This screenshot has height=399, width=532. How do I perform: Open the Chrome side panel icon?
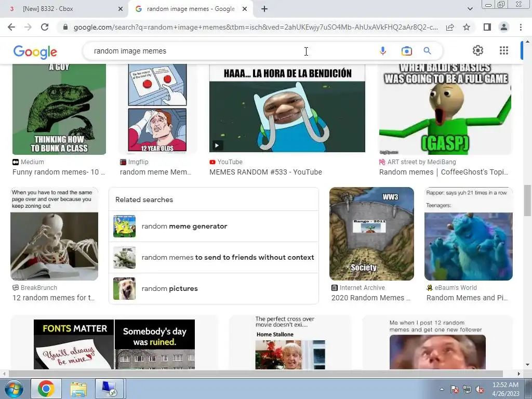[487, 27]
